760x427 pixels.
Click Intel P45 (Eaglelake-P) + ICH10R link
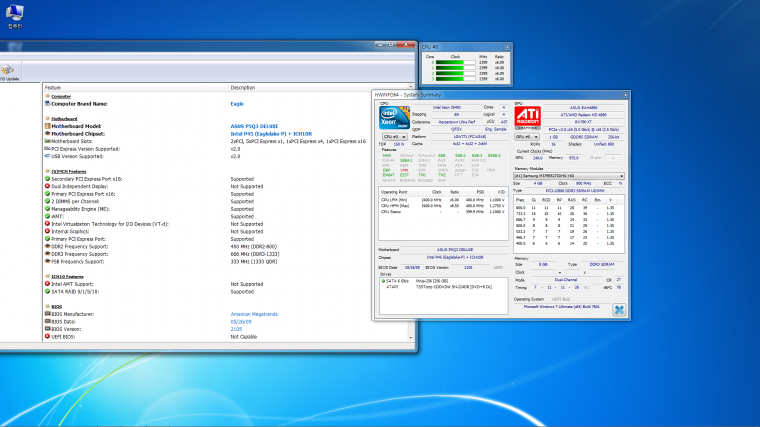271,134
